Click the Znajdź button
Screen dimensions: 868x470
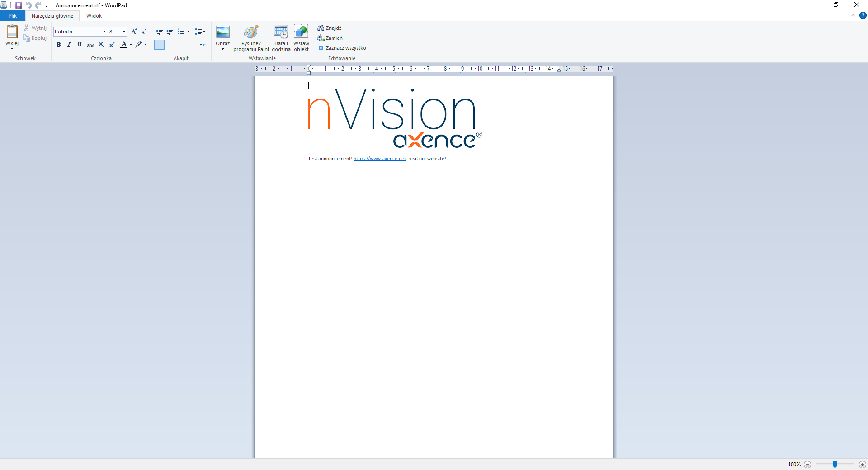[x=330, y=28]
